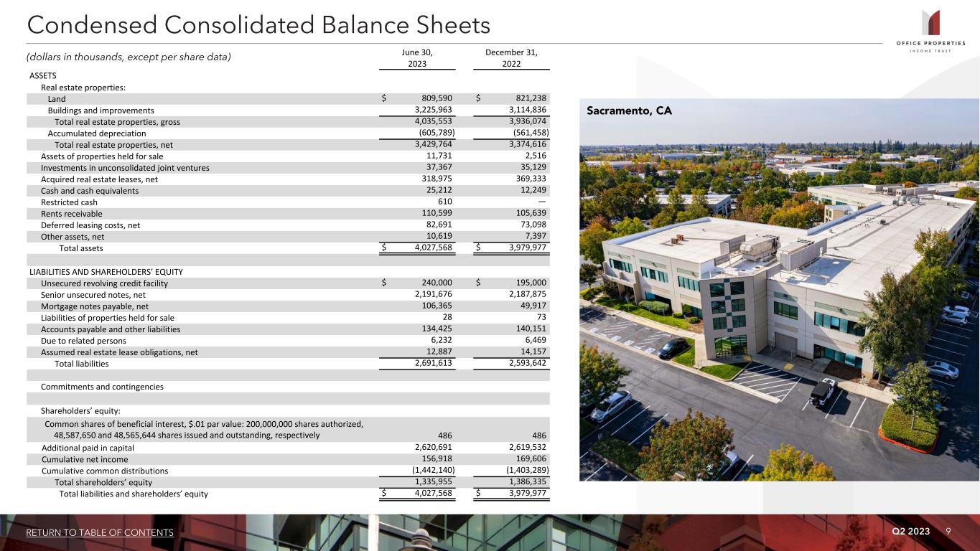Select the Commitments and contingencies row
980x551 pixels.
102,387
